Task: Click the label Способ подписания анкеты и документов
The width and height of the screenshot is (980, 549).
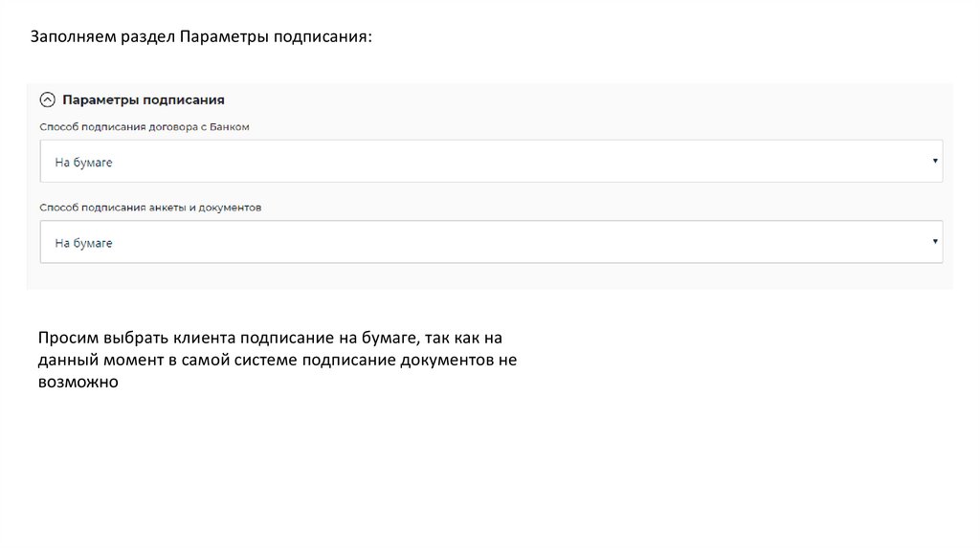Action: pos(150,207)
